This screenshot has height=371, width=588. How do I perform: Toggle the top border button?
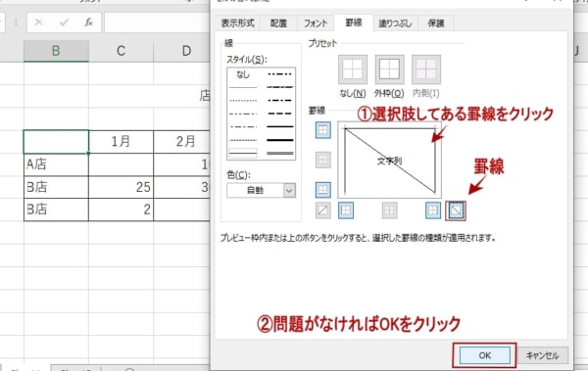322,130
